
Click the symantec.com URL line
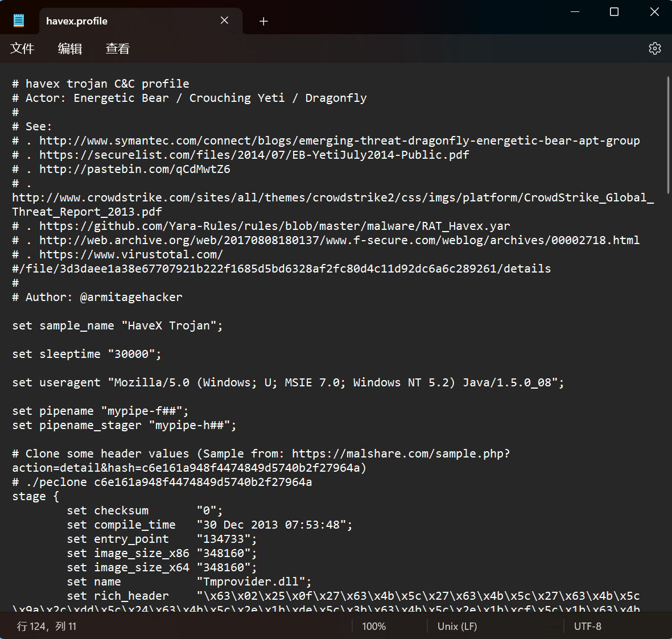(x=325, y=141)
